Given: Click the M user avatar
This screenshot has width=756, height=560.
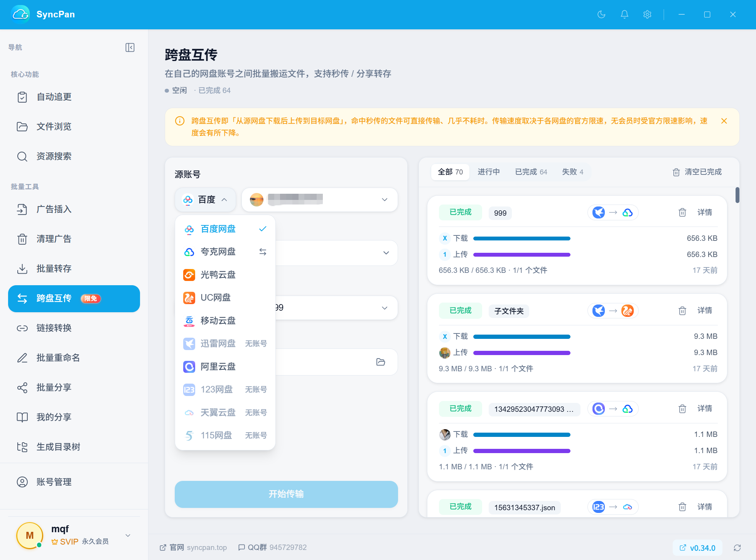Looking at the screenshot, I should [30, 535].
